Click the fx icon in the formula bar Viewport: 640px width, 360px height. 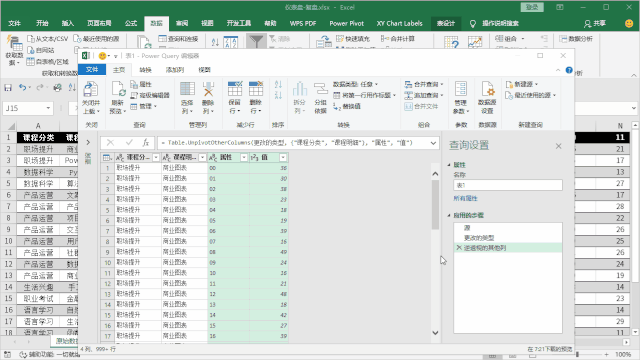(x=146, y=142)
